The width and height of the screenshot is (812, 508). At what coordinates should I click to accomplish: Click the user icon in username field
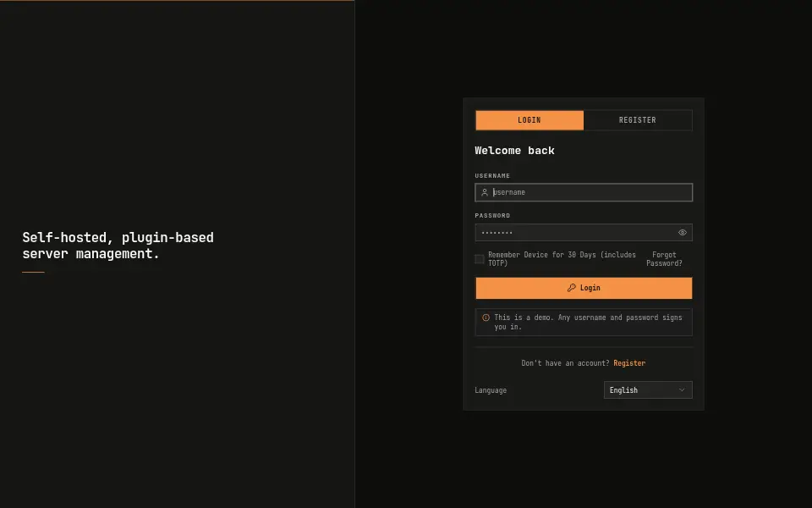(485, 192)
